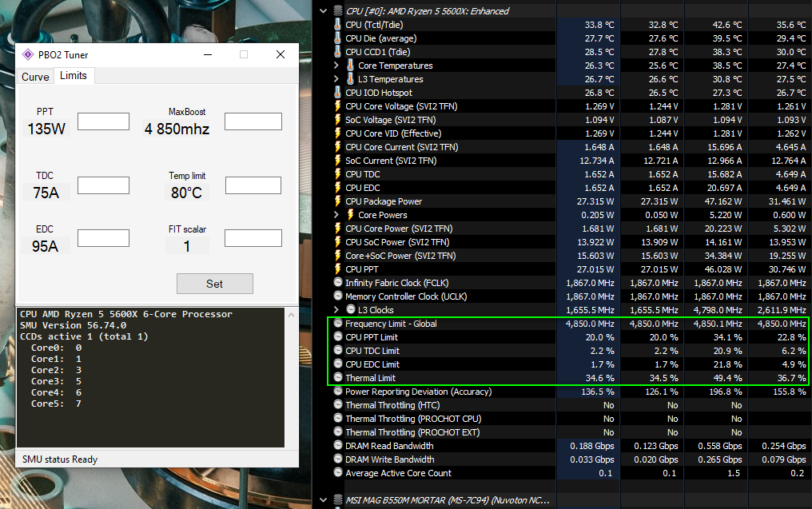Collapse the MSI MAG B550M MORTAR group
Screen dimensions: 812x509
pos(323,500)
